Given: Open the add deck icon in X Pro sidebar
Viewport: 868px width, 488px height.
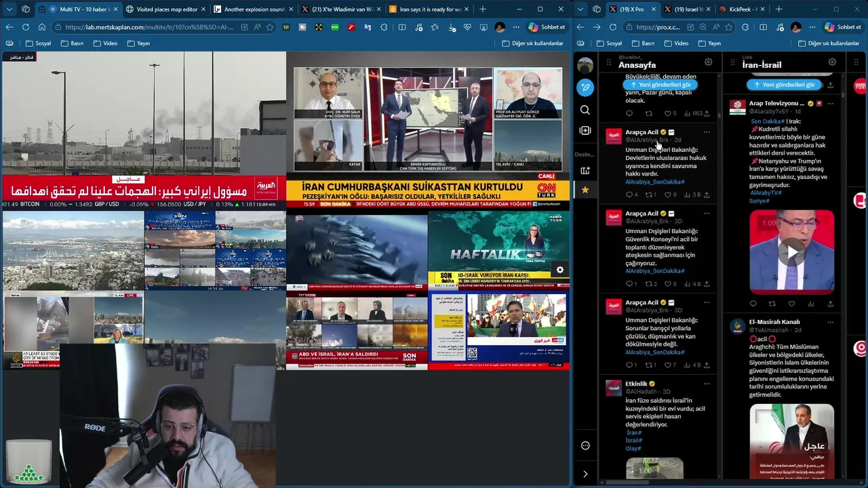Looking at the screenshot, I should (585, 170).
